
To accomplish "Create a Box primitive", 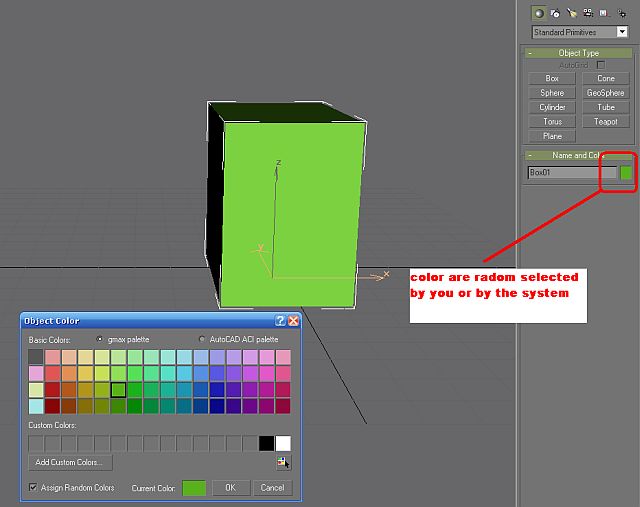I will point(552,78).
